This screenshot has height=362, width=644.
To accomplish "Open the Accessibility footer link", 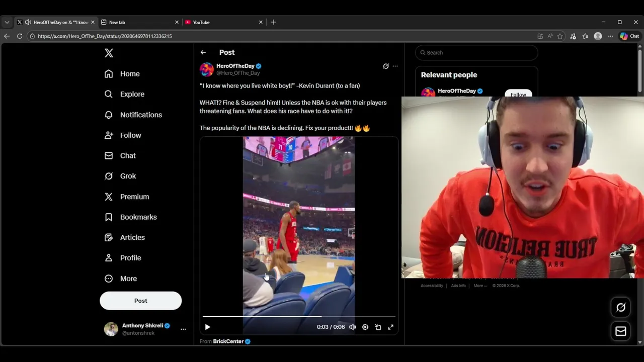I will [432, 286].
